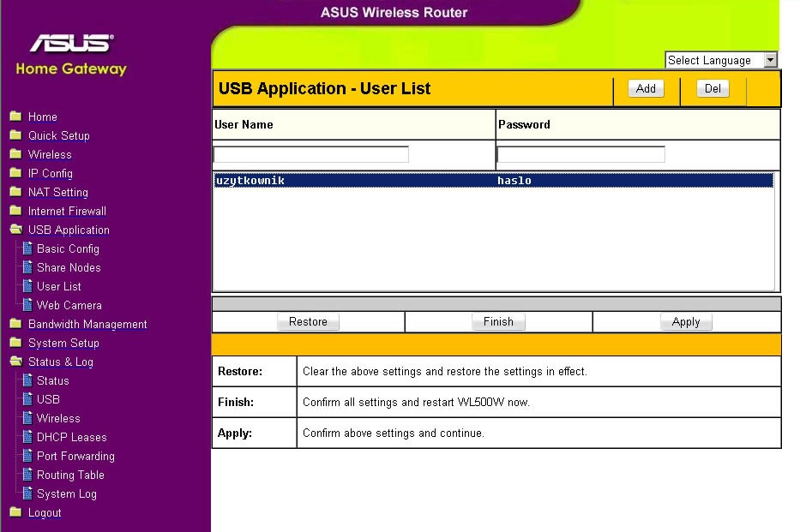Click the System Setup folder icon
This screenshot has width=800, height=532.
click(x=15, y=343)
